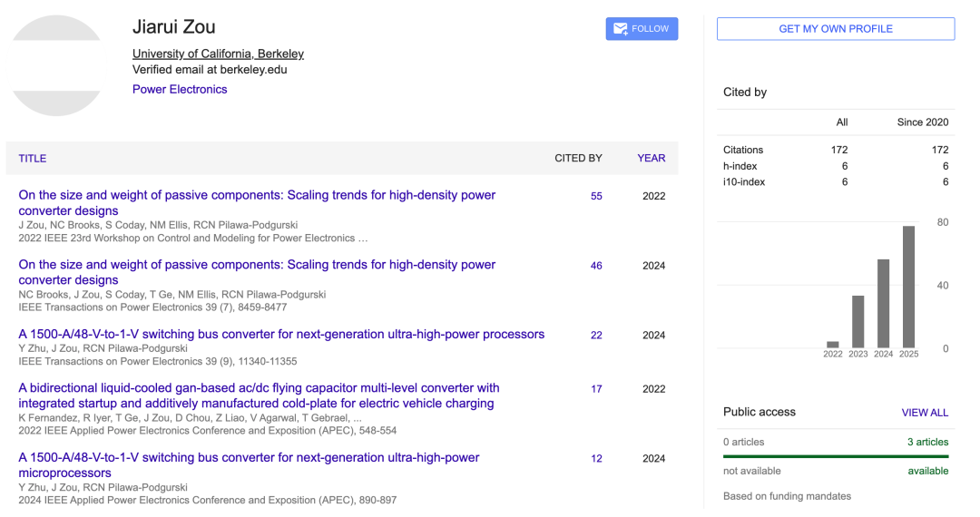The width and height of the screenshot is (980, 517).
Task: Open the switching bus converter processors paper
Action: click(281, 335)
